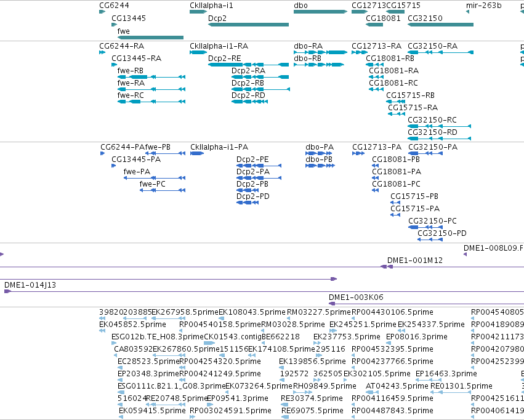Click EST label BE662218
The width and height of the screenshot is (524, 420).
tap(281, 337)
